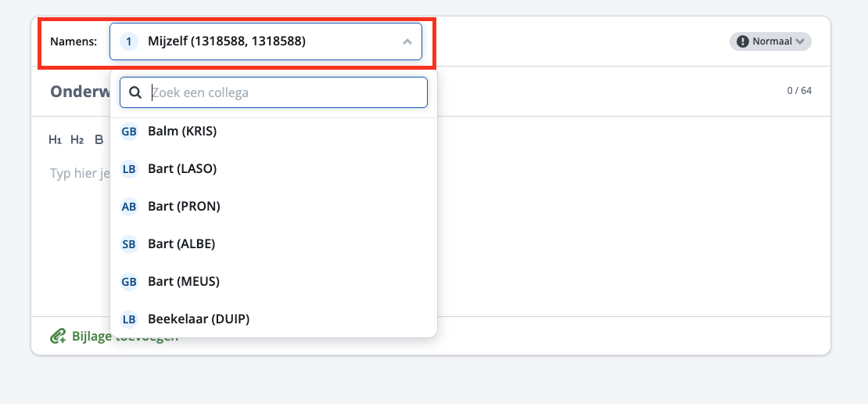Select Beekelaar (DUIP) from colleague list
Image resolution: width=868 pixels, height=404 pixels.
coord(199,319)
